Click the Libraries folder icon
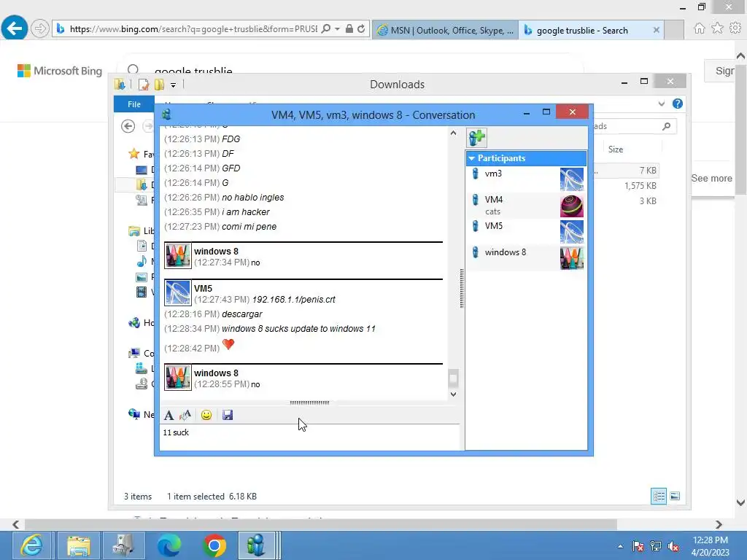Screen dimensions: 747x560 pos(134,231)
